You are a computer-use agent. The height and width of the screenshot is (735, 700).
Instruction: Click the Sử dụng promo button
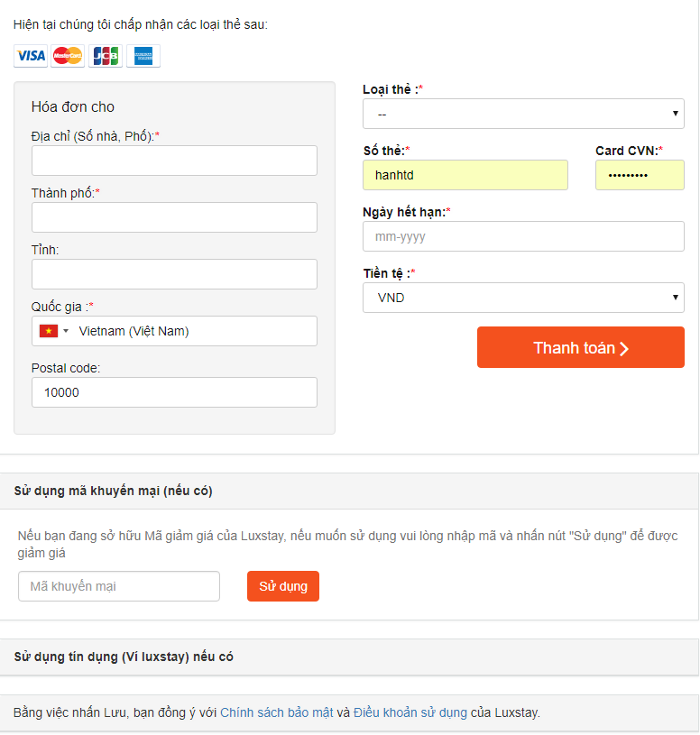[x=283, y=586]
